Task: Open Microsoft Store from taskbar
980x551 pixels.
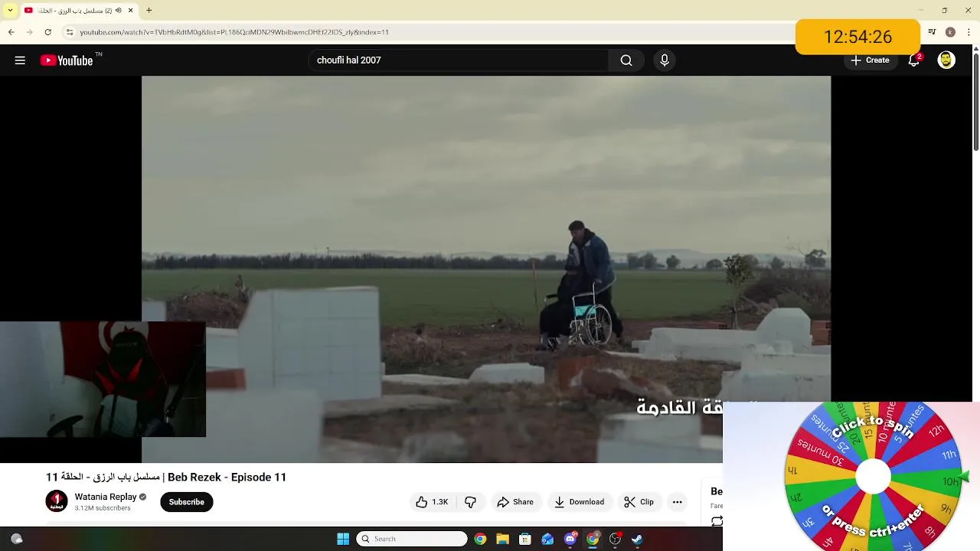Action: pyautogui.click(x=525, y=539)
